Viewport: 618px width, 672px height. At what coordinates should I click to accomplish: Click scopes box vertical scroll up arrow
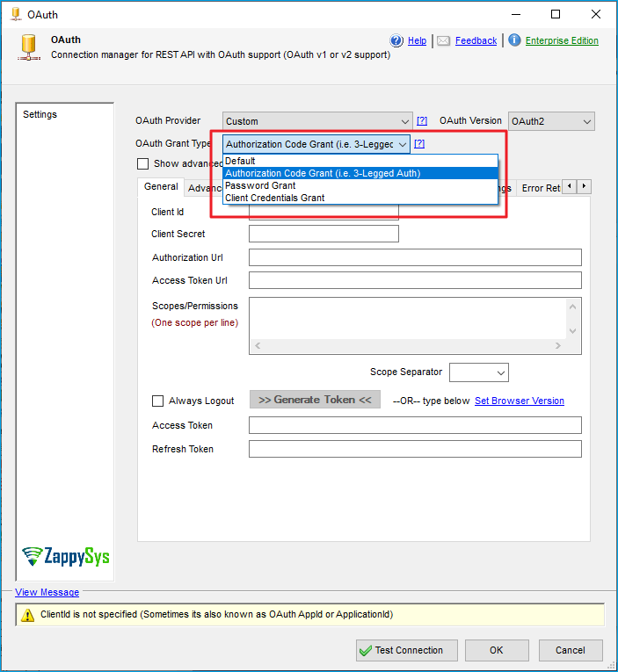[572, 307]
